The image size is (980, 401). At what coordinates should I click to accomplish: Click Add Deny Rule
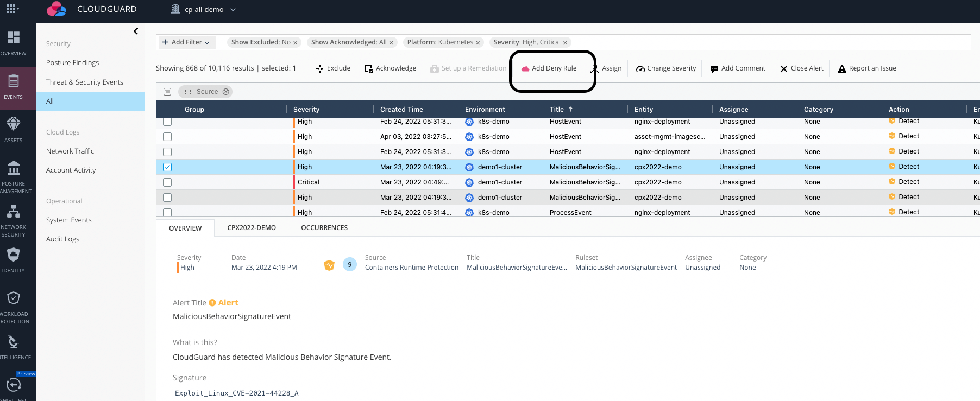[x=549, y=68]
